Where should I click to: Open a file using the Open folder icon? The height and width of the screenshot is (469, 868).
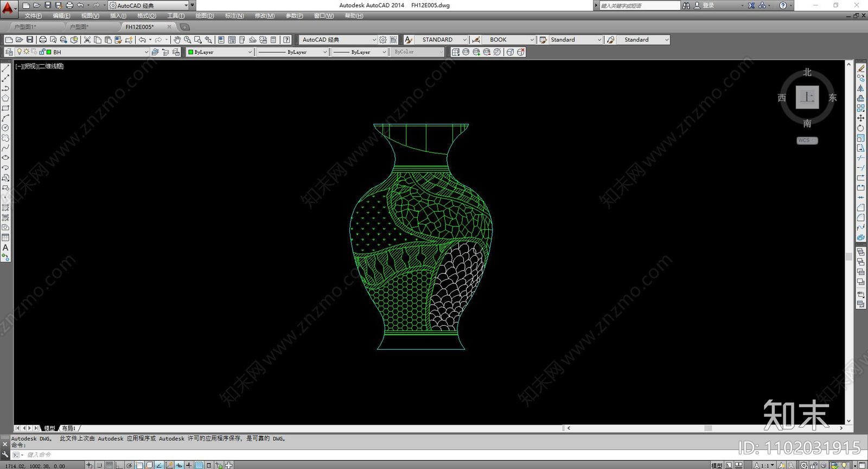point(19,40)
